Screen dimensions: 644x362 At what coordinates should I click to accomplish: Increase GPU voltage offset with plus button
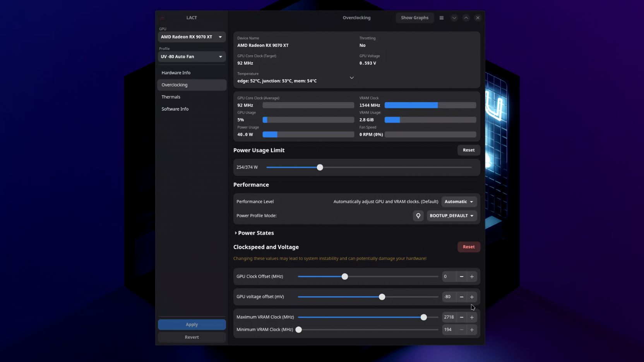tap(472, 297)
